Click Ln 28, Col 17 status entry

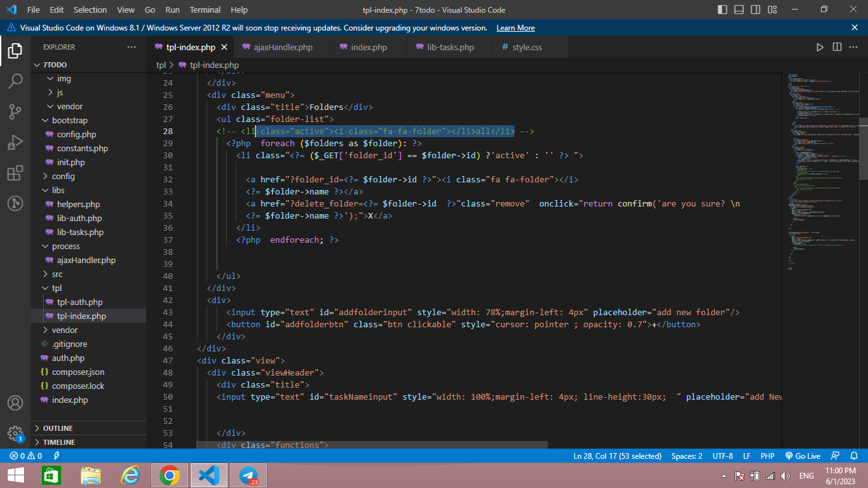617,456
